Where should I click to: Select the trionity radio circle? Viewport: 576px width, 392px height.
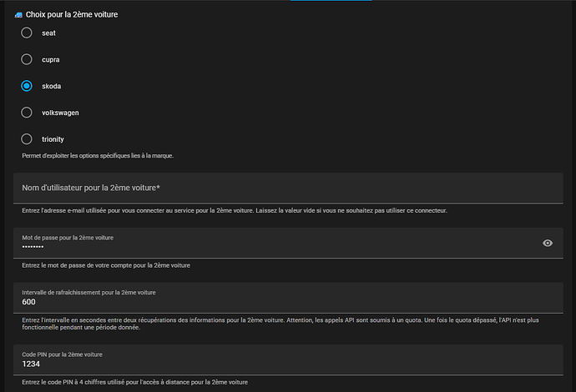[x=27, y=139]
